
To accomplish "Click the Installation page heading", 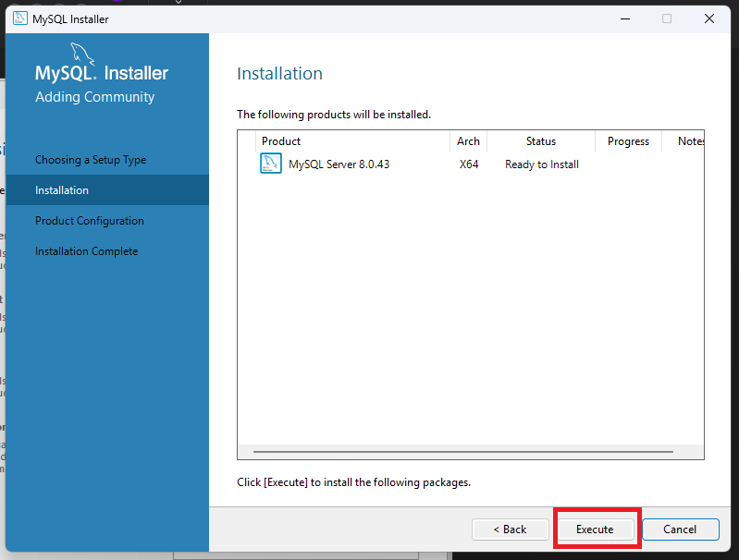I will (280, 74).
